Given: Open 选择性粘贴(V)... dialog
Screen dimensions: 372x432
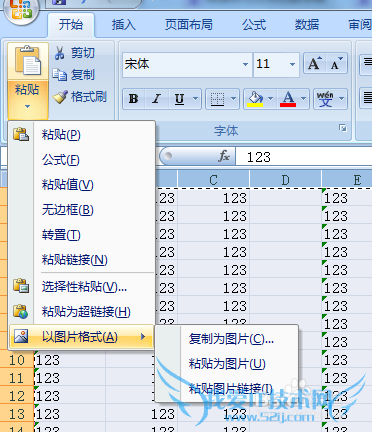Looking at the screenshot, I should (x=82, y=287).
